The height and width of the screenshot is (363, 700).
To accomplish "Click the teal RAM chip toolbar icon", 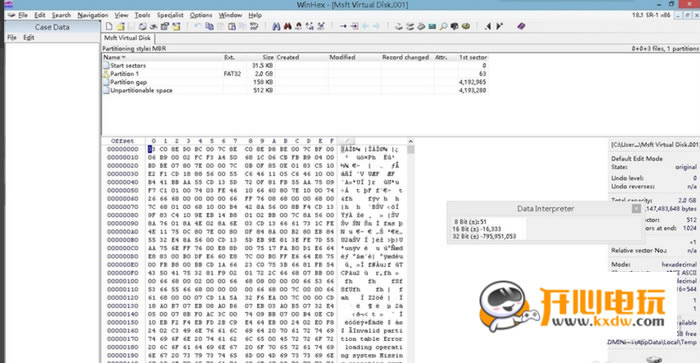I will tap(432, 27).
